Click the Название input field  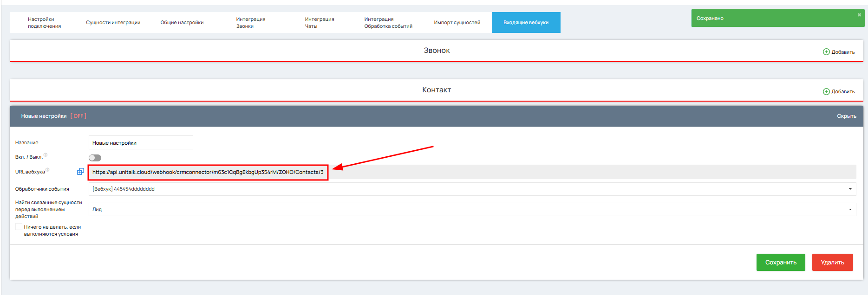[141, 142]
